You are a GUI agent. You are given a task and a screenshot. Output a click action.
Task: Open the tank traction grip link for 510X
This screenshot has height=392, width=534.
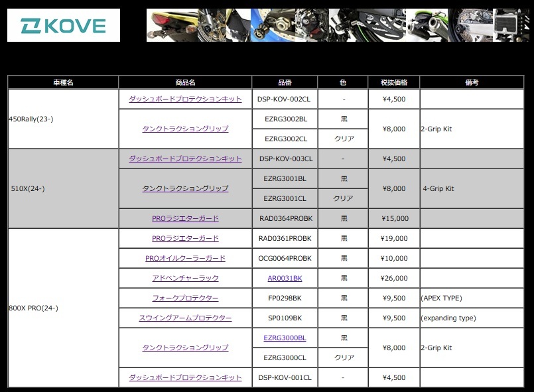click(x=185, y=188)
